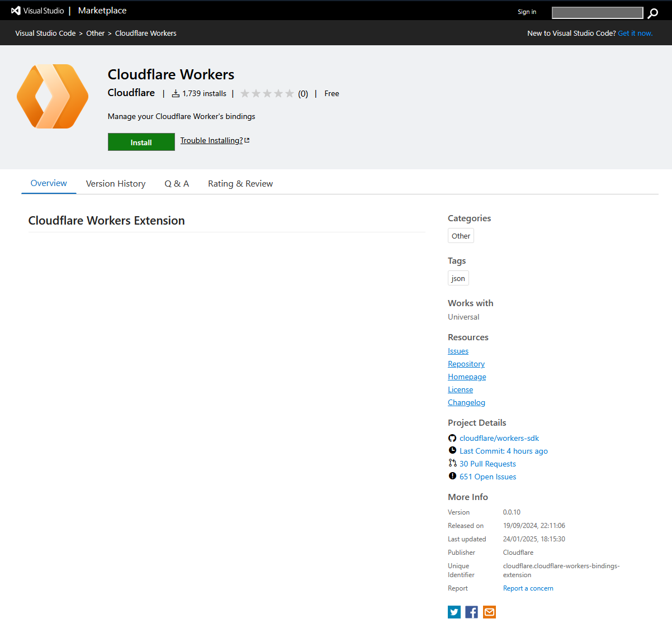
Task: Click the version value 0.0.10
Action: [x=512, y=512]
